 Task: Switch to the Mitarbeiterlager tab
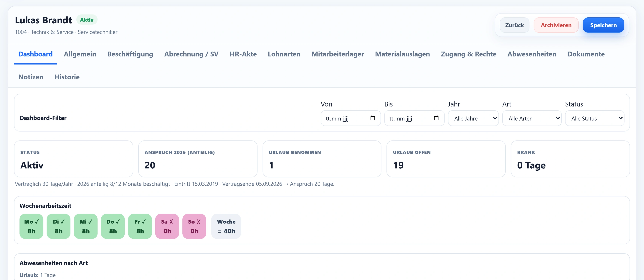338,54
